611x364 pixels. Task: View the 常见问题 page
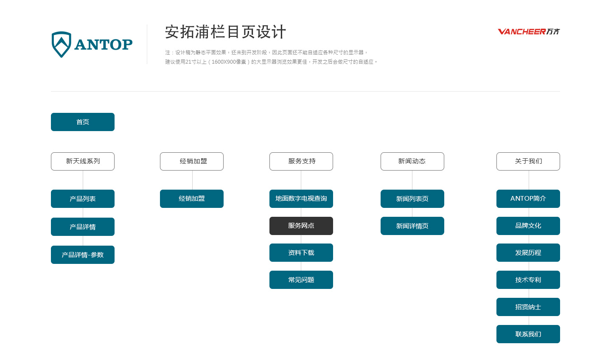point(301,280)
